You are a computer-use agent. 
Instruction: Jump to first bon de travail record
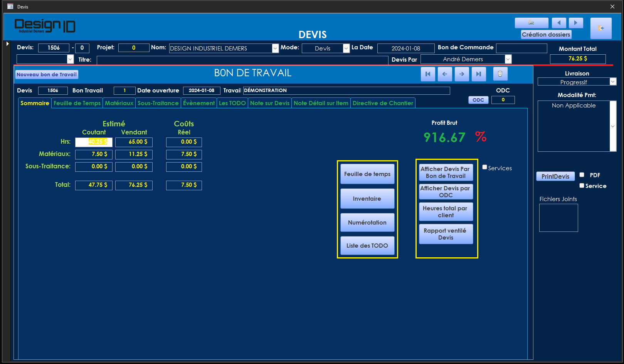click(x=428, y=74)
